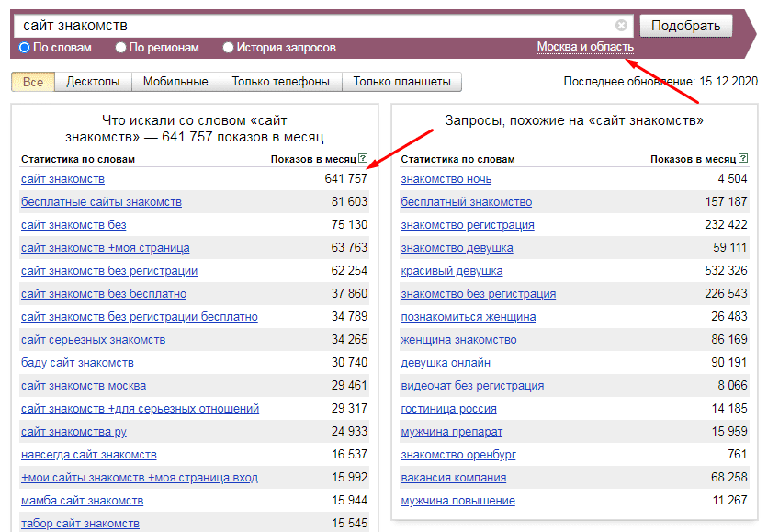Open 'знакомство без регистрация' similar query link

tap(479, 294)
